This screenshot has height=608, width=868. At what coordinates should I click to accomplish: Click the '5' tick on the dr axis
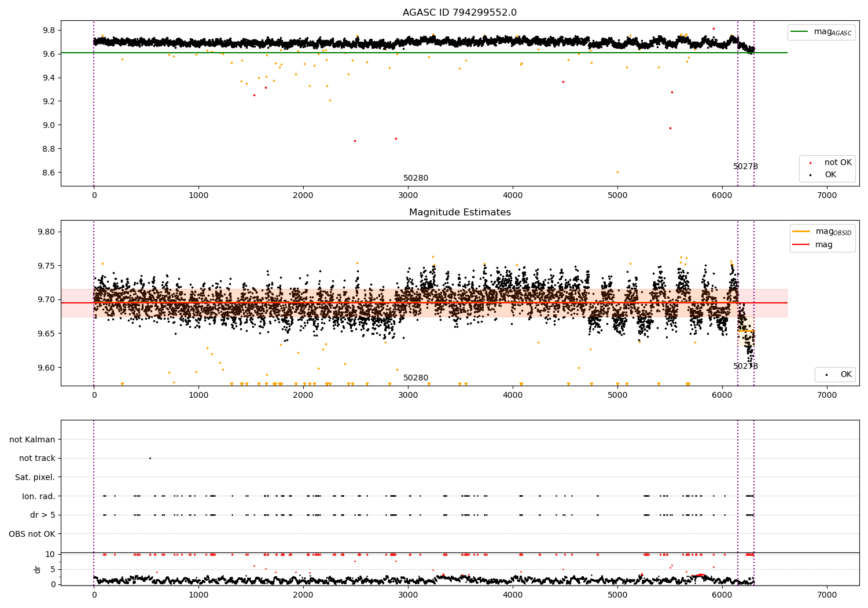tap(53, 569)
